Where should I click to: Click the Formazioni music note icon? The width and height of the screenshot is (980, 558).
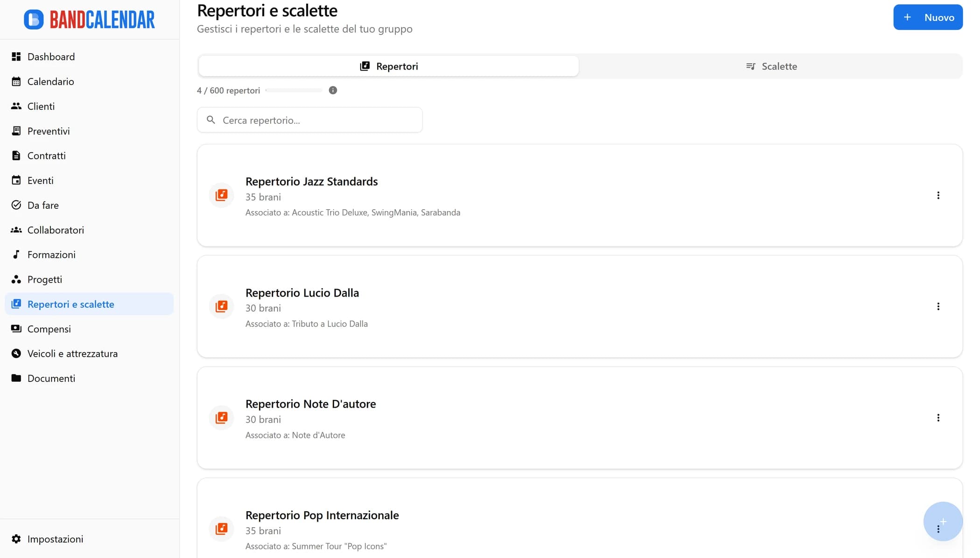click(x=16, y=254)
